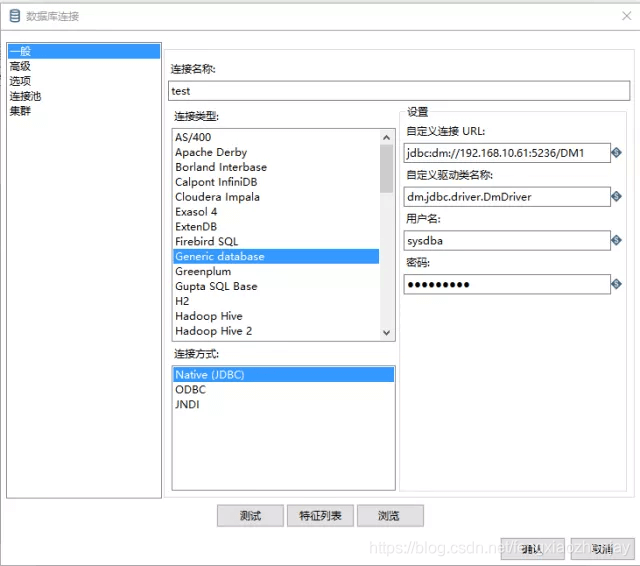
Task: Click variable icon beside custom connection URL field
Action: (x=617, y=153)
